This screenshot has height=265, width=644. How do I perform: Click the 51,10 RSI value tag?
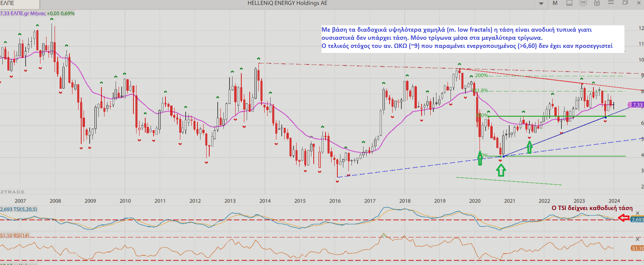coord(637,248)
